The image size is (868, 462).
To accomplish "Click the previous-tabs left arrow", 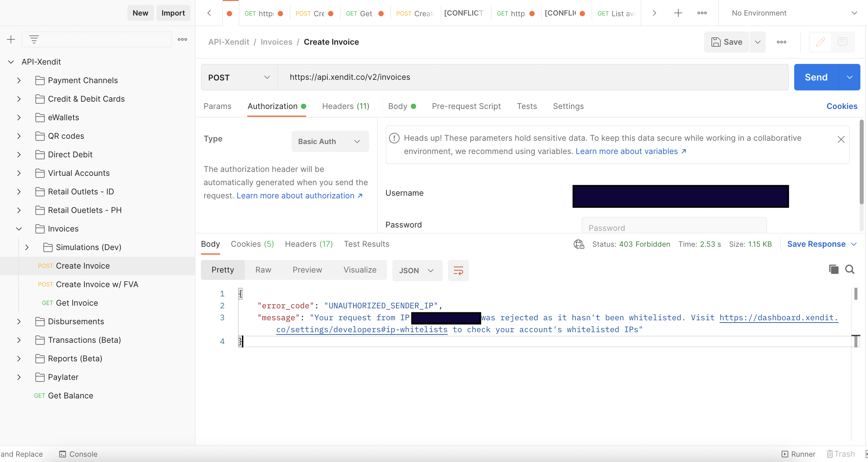I will coord(209,13).
